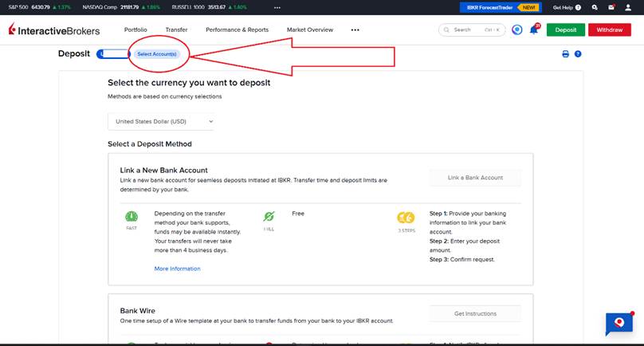Click the IBKR assistant circle icon

517,29
